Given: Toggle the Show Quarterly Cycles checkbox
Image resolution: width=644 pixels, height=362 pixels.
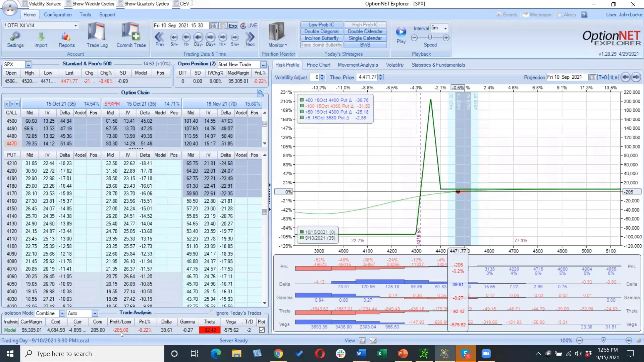Looking at the screenshot, I should coord(120,4).
